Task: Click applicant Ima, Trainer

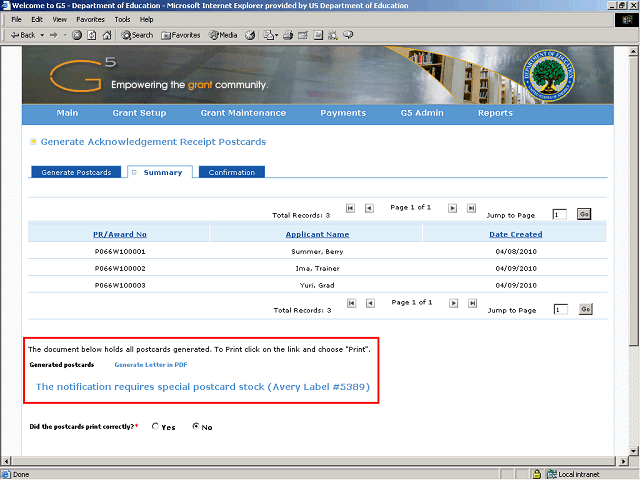Action: click(x=317, y=269)
